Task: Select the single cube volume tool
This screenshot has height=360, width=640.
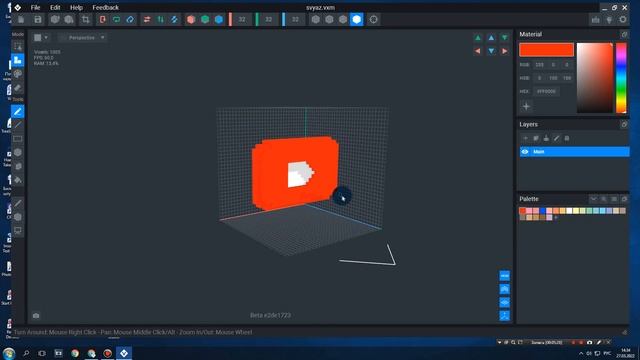Action: click(18, 152)
